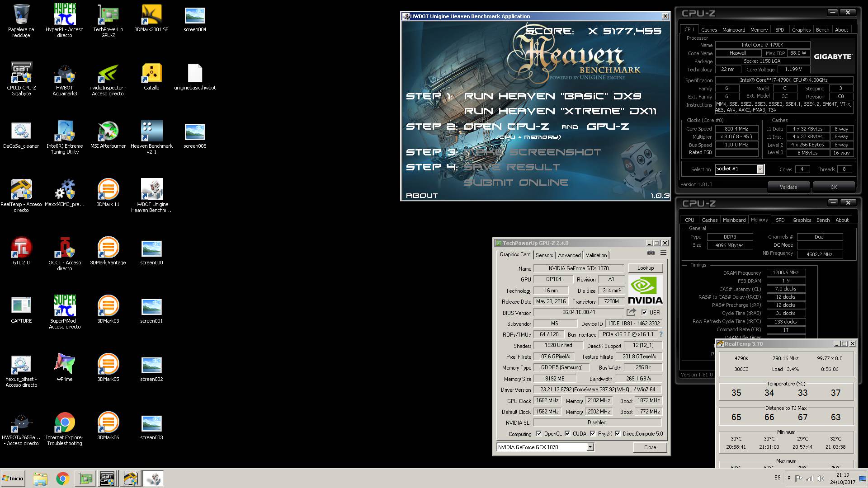
Task: Open Inicio start button
Action: (13, 478)
